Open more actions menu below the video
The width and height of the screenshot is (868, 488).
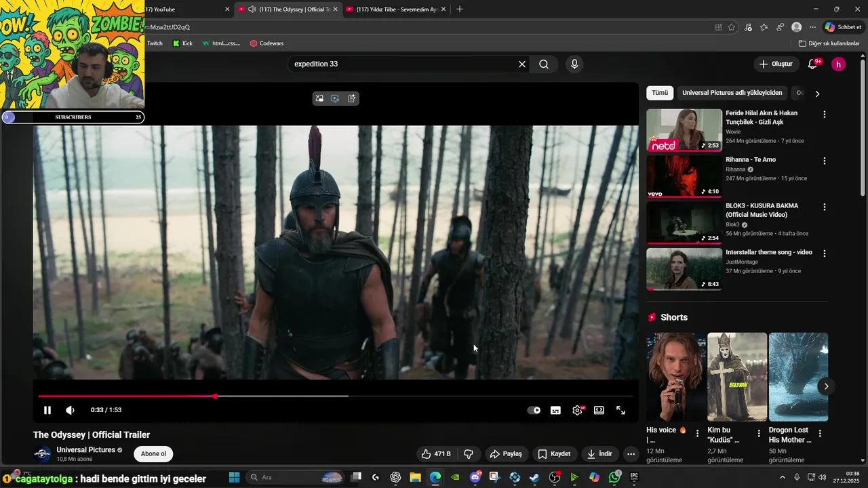point(631,454)
